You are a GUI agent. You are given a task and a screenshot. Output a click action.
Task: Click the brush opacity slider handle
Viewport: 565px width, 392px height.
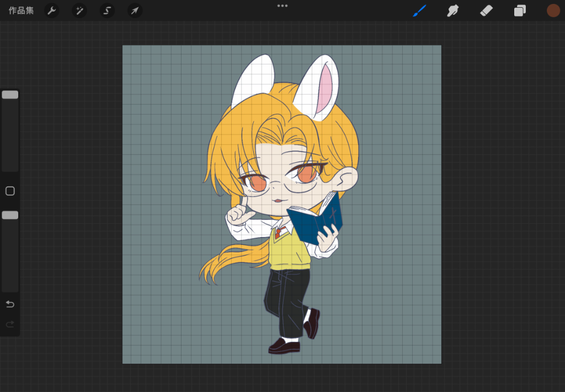10,215
